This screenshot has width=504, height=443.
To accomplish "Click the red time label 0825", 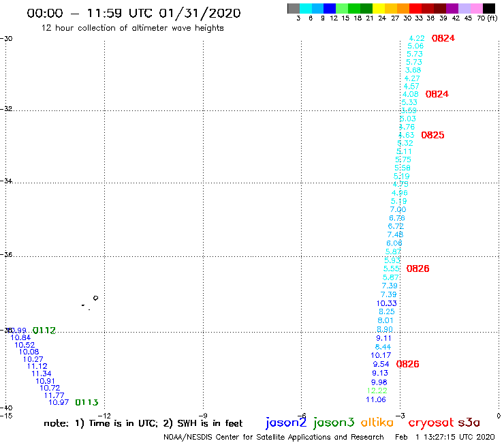I will pyautogui.click(x=432, y=135).
